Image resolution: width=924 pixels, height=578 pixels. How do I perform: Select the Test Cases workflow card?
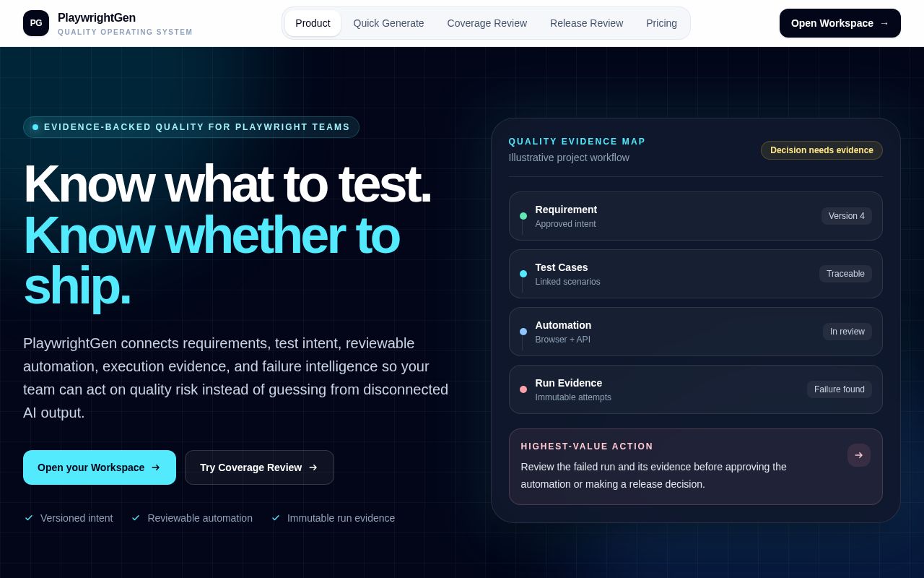pos(696,274)
